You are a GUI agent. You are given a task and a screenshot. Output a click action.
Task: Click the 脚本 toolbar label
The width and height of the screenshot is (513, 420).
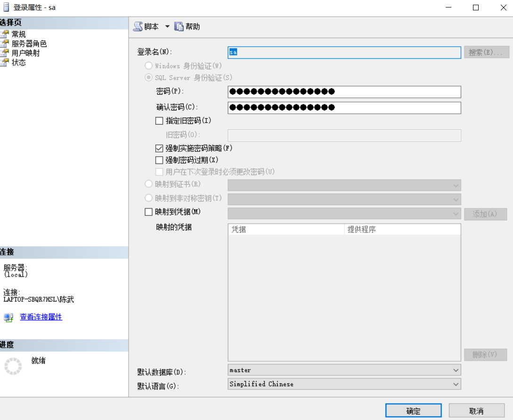click(x=152, y=26)
